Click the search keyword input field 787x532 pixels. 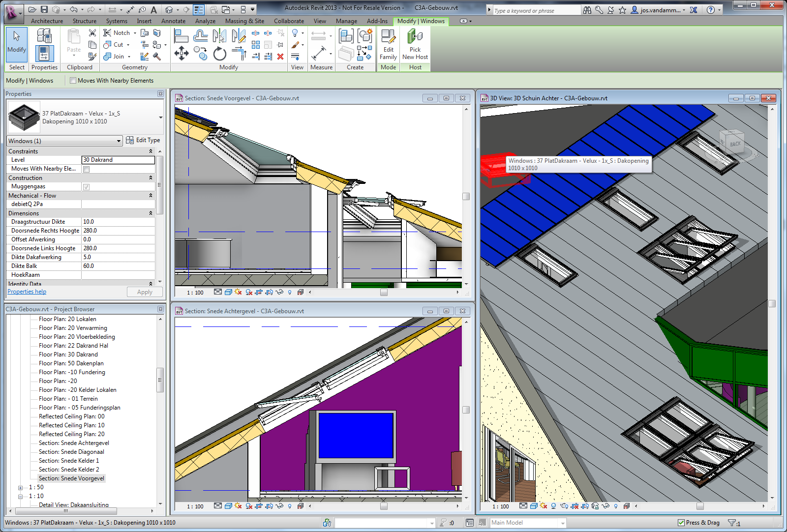tap(537, 10)
